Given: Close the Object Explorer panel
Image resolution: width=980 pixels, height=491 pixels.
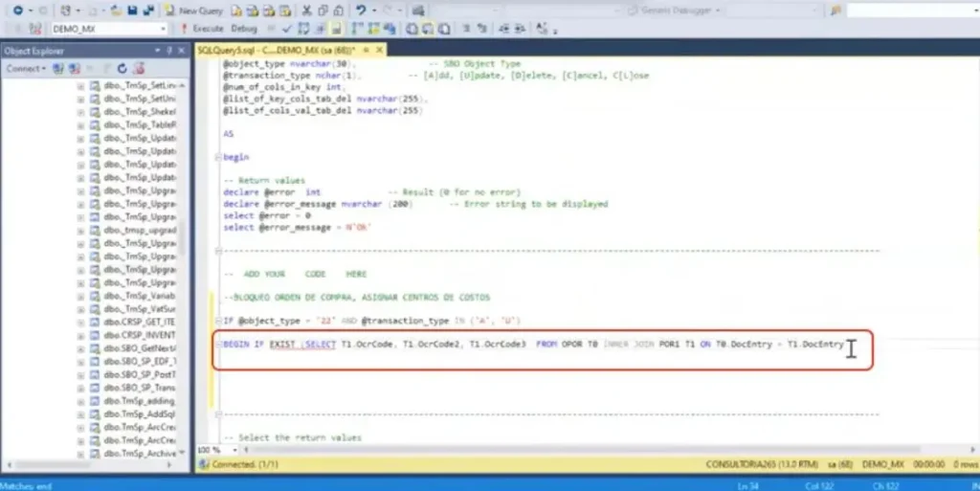Looking at the screenshot, I should tap(181, 51).
